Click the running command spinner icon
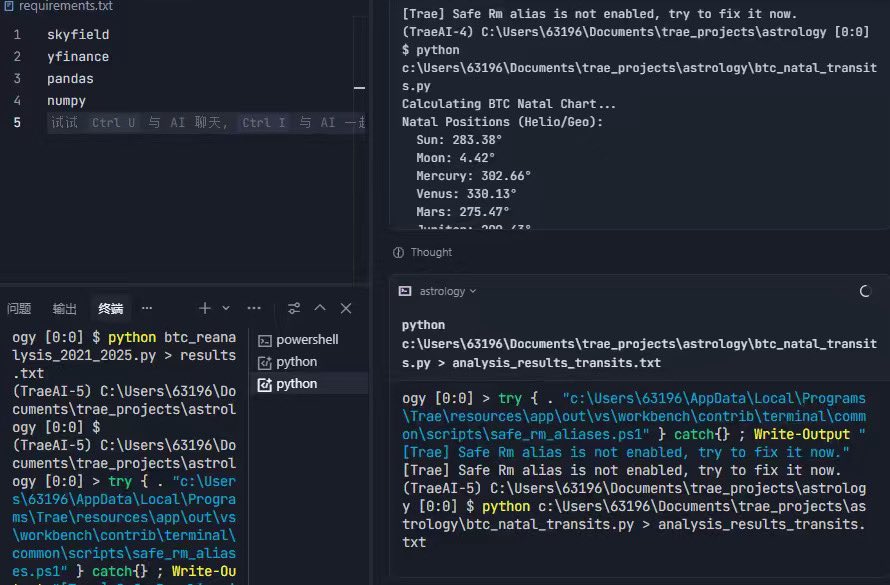The image size is (890, 585). (x=865, y=291)
